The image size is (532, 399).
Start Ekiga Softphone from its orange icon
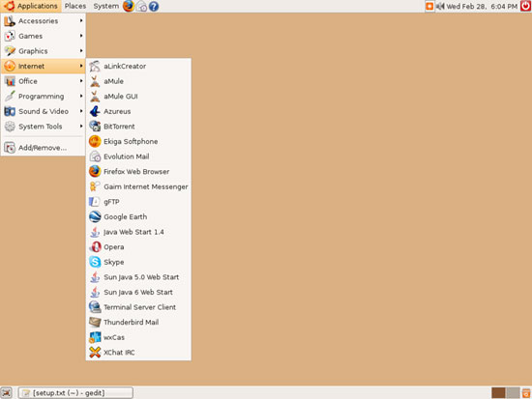click(95, 141)
